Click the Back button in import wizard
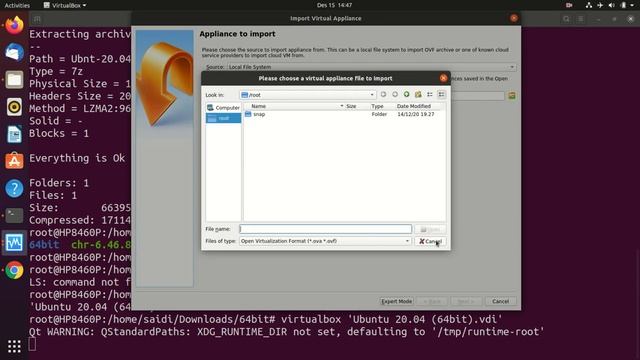This screenshot has height=360, width=640. [432, 301]
